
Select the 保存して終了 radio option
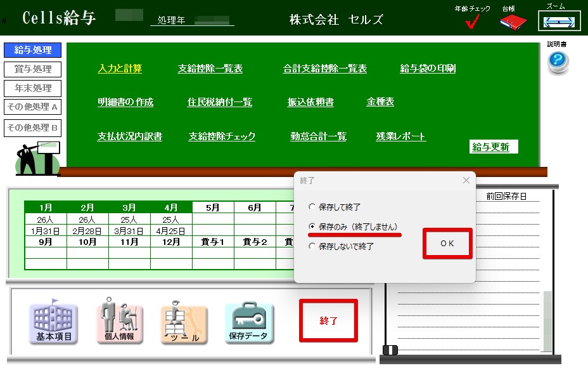(x=311, y=207)
